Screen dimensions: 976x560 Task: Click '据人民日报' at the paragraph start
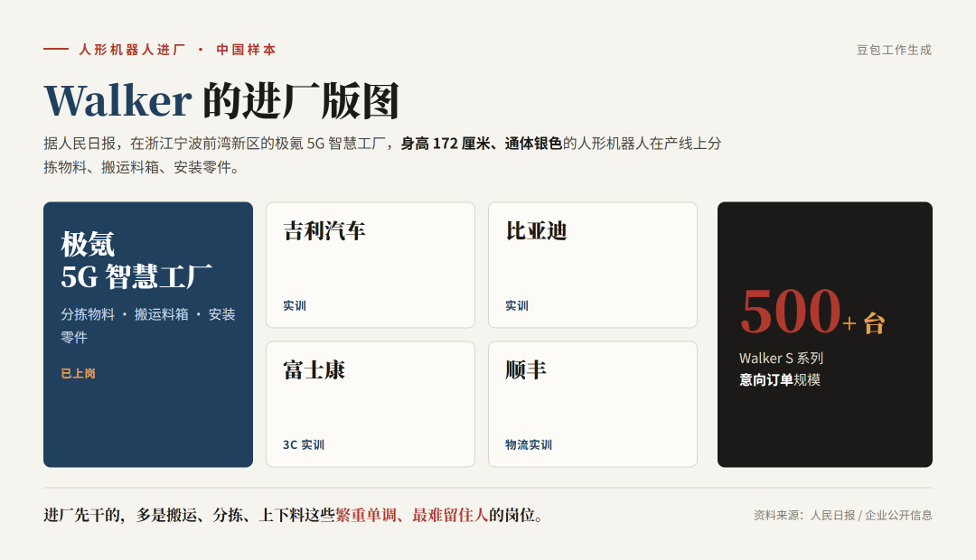[x=79, y=144]
